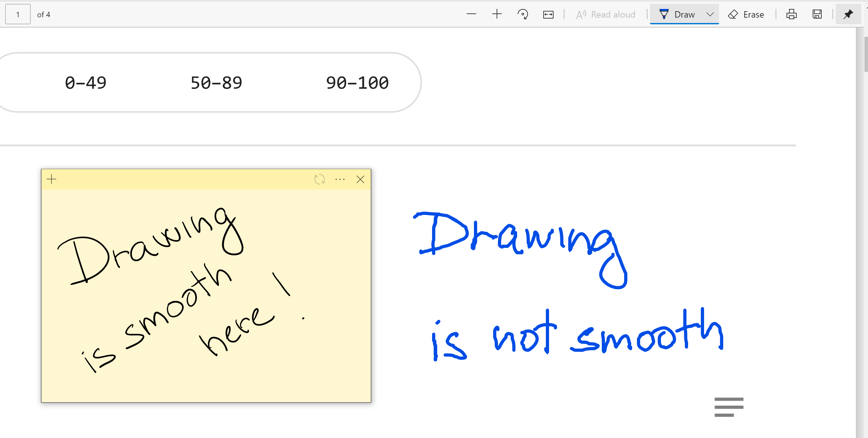Start Read aloud
The image size is (868, 438).
click(x=606, y=14)
